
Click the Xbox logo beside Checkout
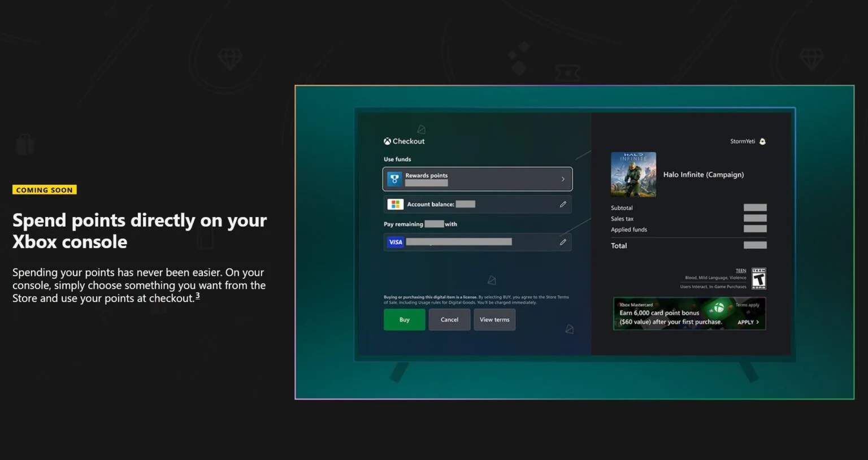[x=387, y=141]
